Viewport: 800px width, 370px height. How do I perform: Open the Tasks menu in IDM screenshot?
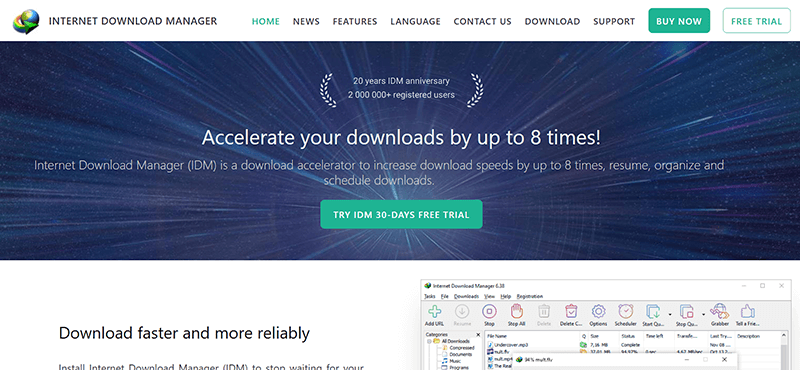(430, 297)
